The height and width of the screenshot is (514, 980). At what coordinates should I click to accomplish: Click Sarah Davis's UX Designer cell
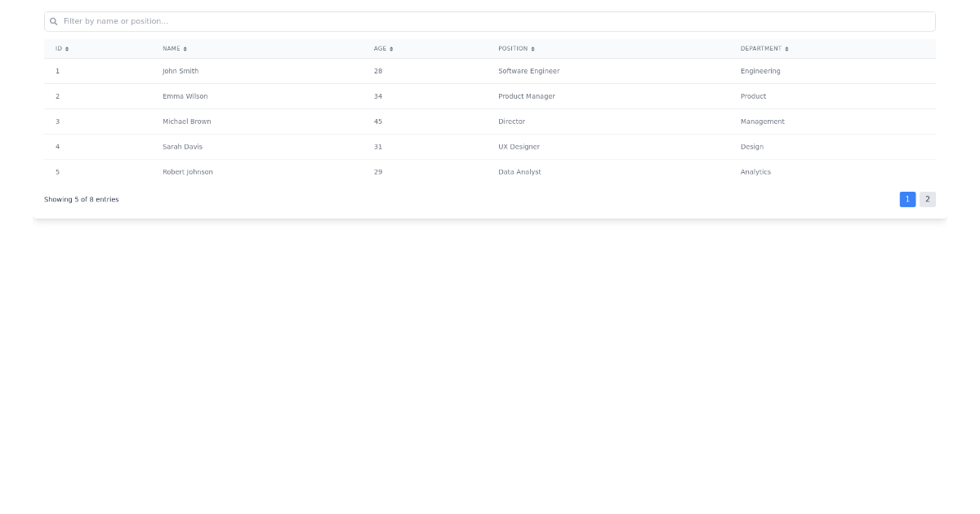(x=519, y=147)
